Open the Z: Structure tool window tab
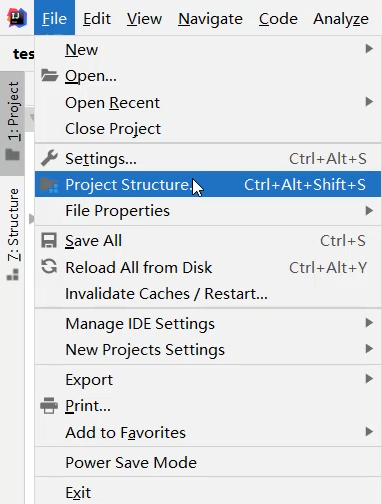The width and height of the screenshot is (382, 504). [13, 233]
